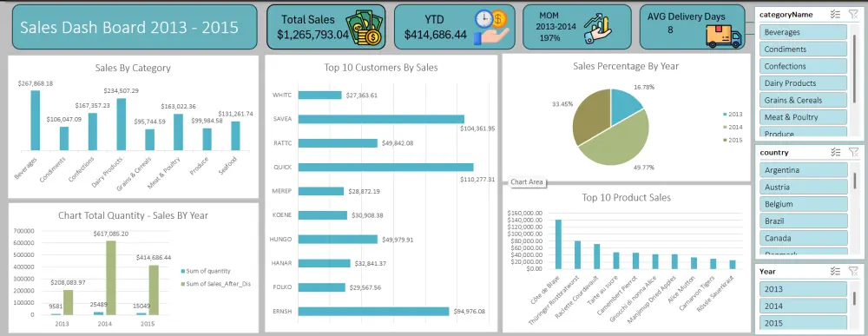Click Sum of quantity legend entry
This screenshot has height=336, width=868.
tap(206, 271)
